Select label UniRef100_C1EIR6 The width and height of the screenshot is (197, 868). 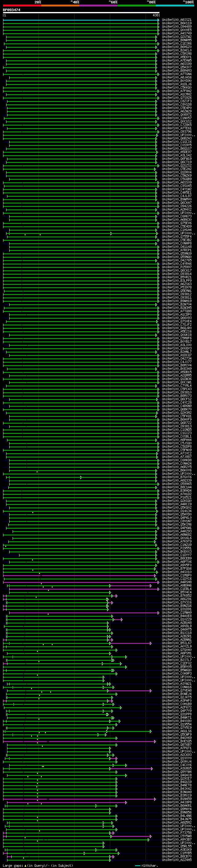click(x=177, y=43)
